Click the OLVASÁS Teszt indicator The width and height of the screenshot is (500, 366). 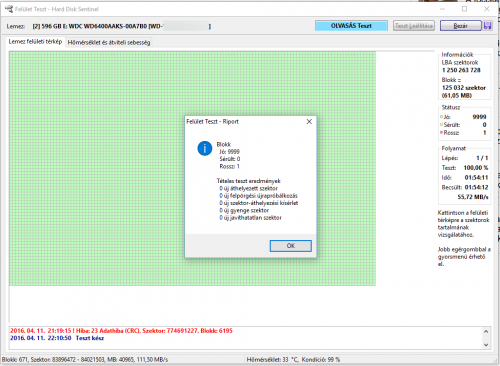coord(351,26)
